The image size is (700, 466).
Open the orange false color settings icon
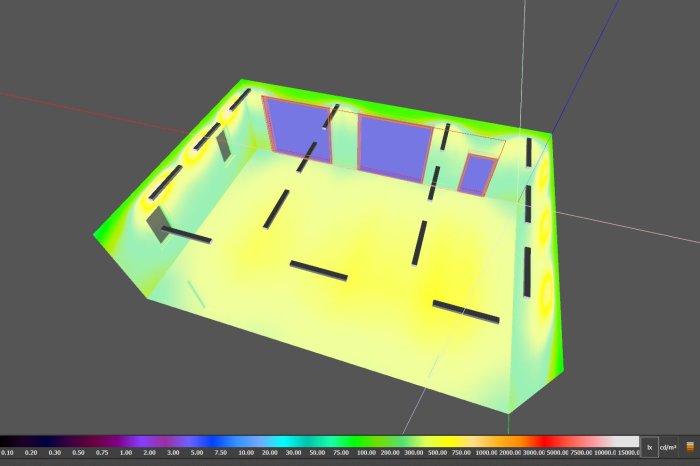[690, 447]
